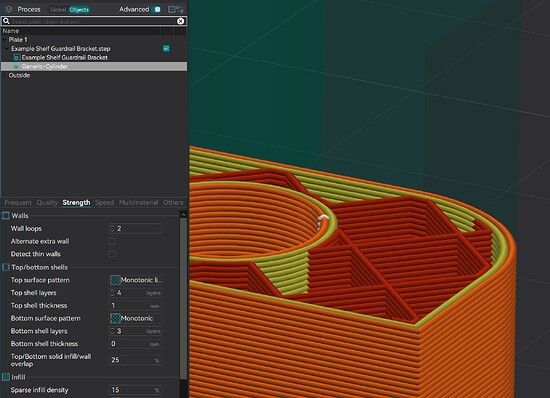Screen dimensions: 550x398
Task: Click the Top/Bottom solid infill/wall overlap field
Action: 135,360
